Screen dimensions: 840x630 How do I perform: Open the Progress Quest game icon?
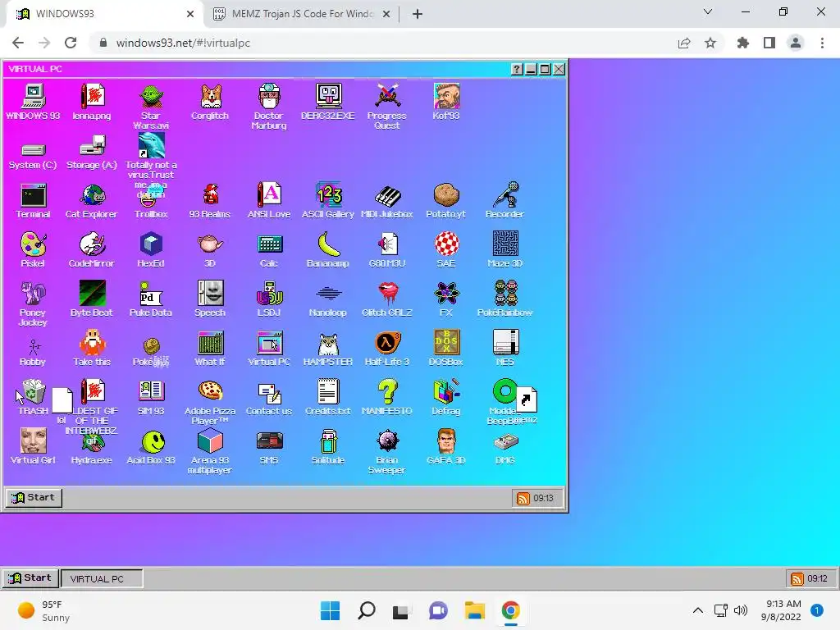[x=387, y=97]
